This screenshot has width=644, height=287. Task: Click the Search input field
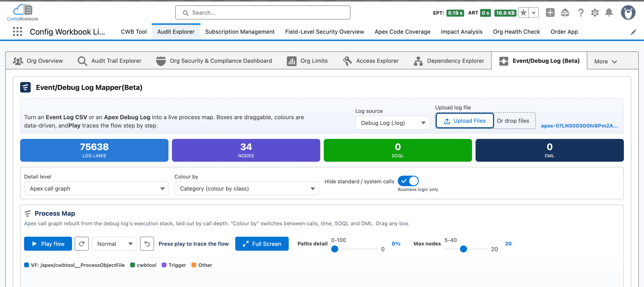pyautogui.click(x=262, y=12)
